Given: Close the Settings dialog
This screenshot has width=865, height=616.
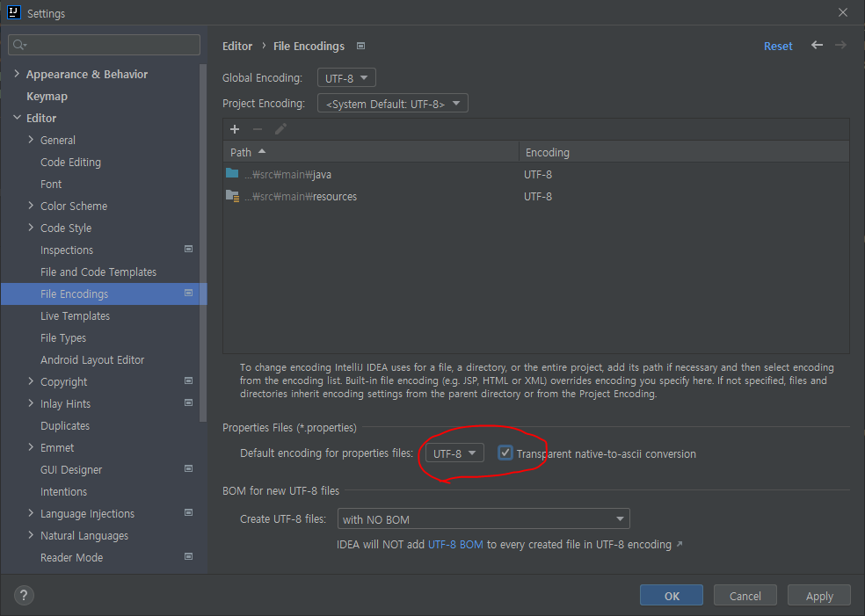Looking at the screenshot, I should [x=843, y=12].
